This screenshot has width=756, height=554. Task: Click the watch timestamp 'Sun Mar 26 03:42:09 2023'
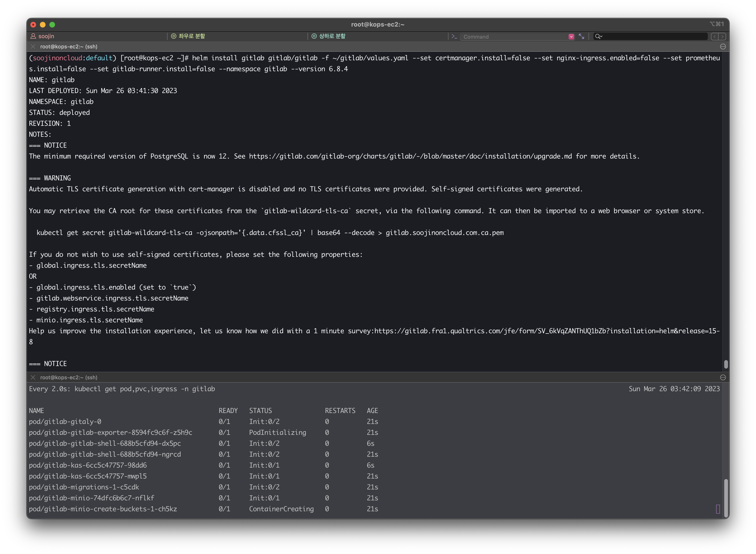[674, 389]
